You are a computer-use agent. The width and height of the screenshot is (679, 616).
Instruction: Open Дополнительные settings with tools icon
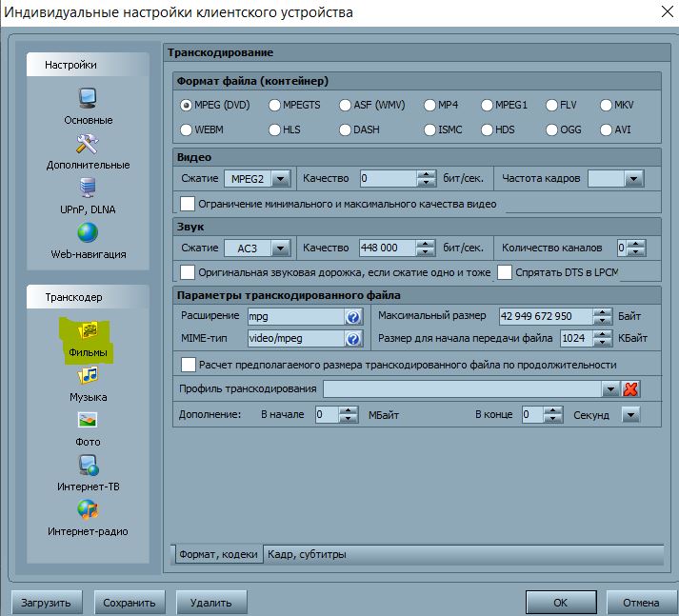pos(88,144)
